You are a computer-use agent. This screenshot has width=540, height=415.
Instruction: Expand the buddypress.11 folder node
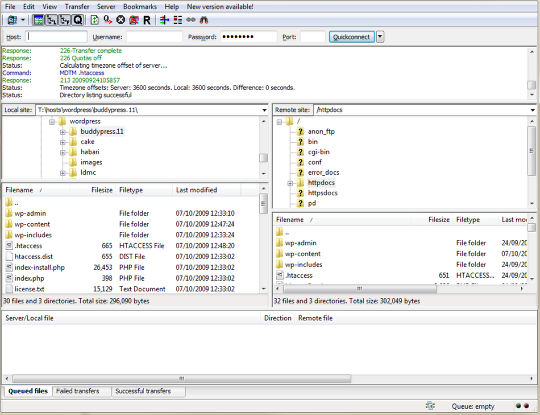pos(62,132)
